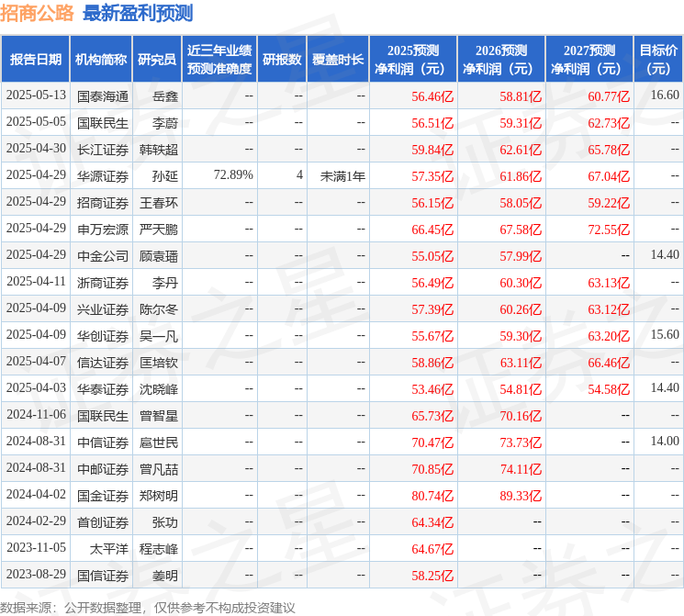Screen dimensions: 684x616
Task: Click the date 2025-04-07
Action: tap(36, 361)
